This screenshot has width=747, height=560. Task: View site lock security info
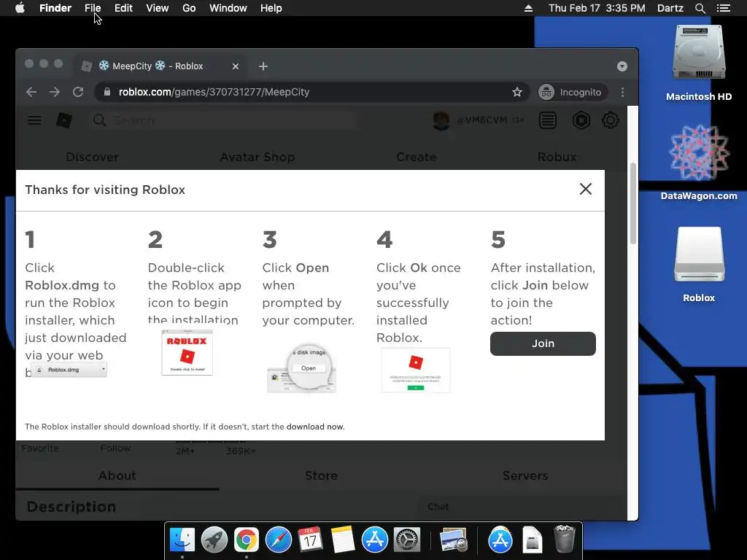click(x=107, y=92)
